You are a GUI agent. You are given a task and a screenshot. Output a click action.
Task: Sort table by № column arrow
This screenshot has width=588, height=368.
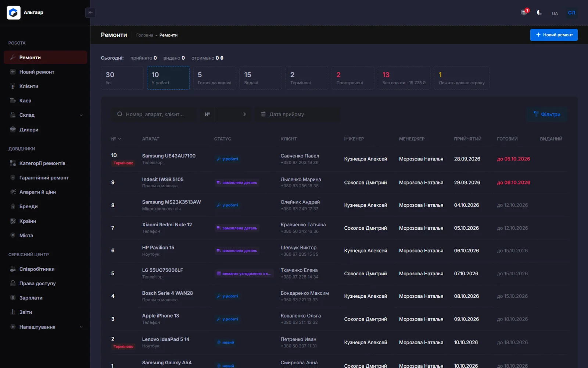tap(120, 139)
